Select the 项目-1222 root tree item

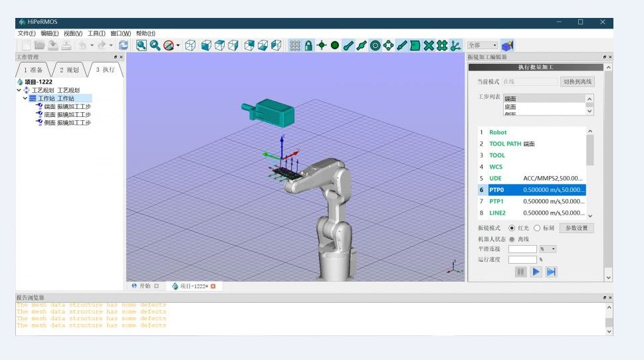pyautogui.click(x=38, y=82)
